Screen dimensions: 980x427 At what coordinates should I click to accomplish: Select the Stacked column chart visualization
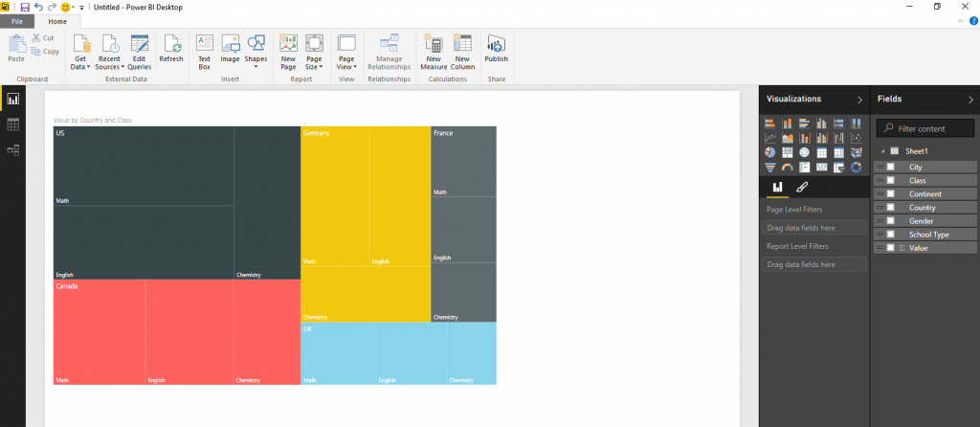[788, 124]
